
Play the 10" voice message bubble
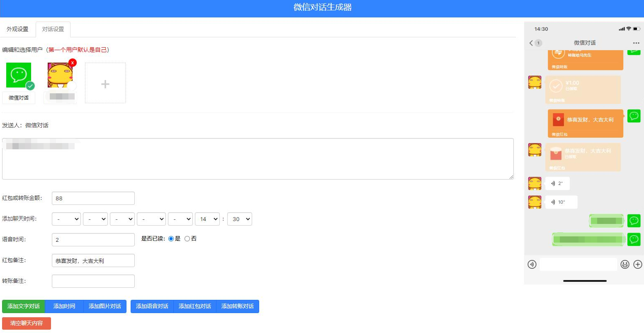561,202
